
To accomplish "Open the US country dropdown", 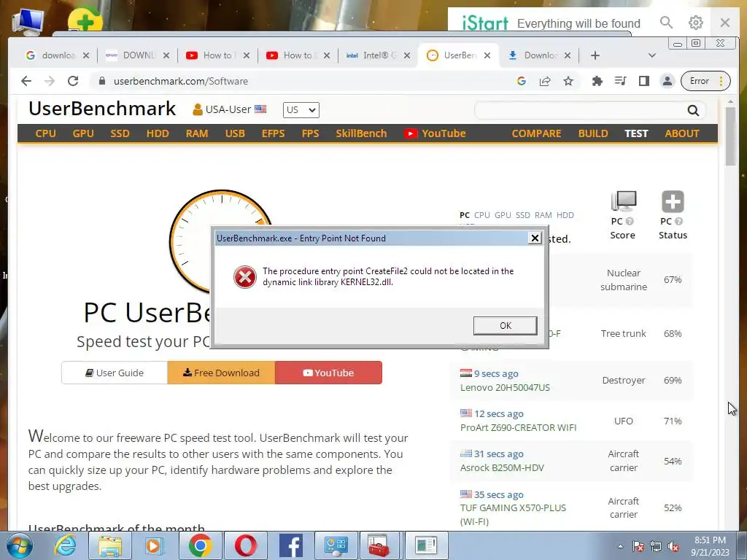I will point(301,110).
